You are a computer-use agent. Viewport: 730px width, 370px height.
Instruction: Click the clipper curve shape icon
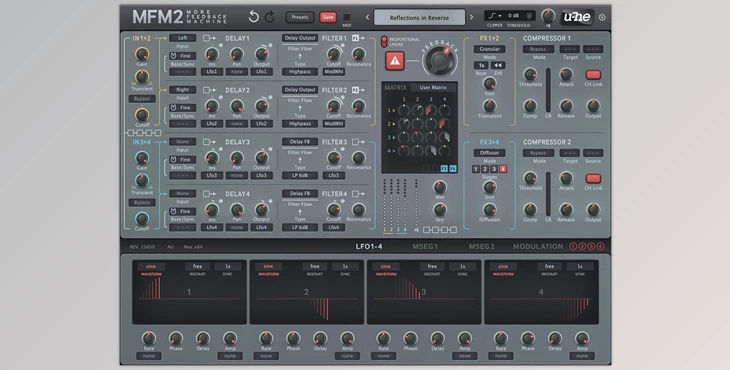tap(493, 15)
